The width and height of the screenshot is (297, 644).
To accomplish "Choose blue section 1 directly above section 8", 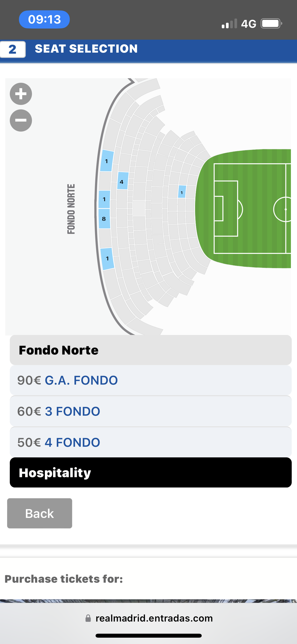I will pyautogui.click(x=105, y=199).
